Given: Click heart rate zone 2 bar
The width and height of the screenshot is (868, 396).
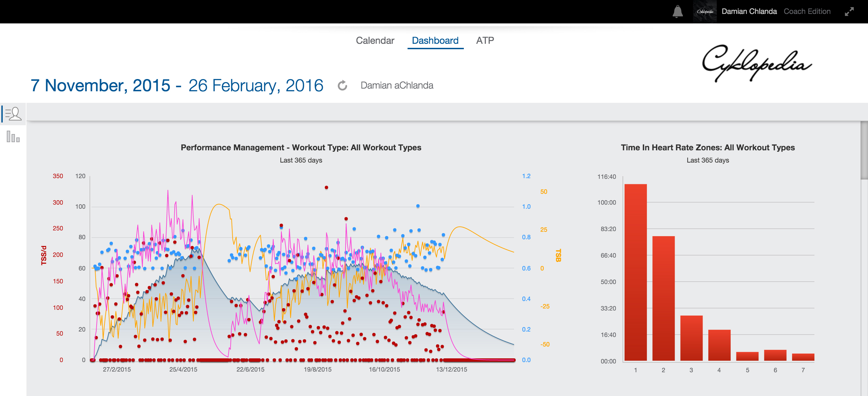Looking at the screenshot, I should tap(663, 298).
